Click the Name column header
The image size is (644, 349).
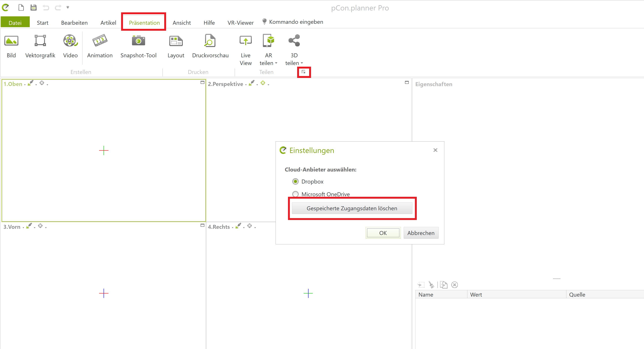441,295
